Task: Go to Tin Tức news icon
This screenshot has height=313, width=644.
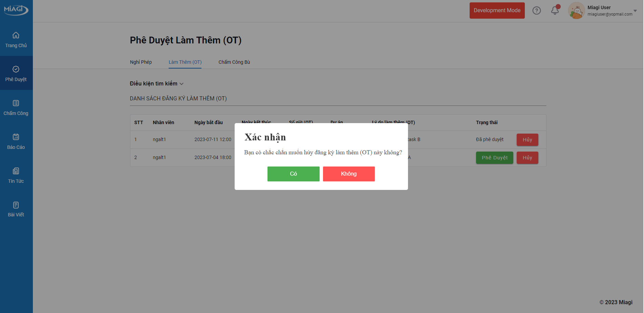Action: (x=16, y=171)
